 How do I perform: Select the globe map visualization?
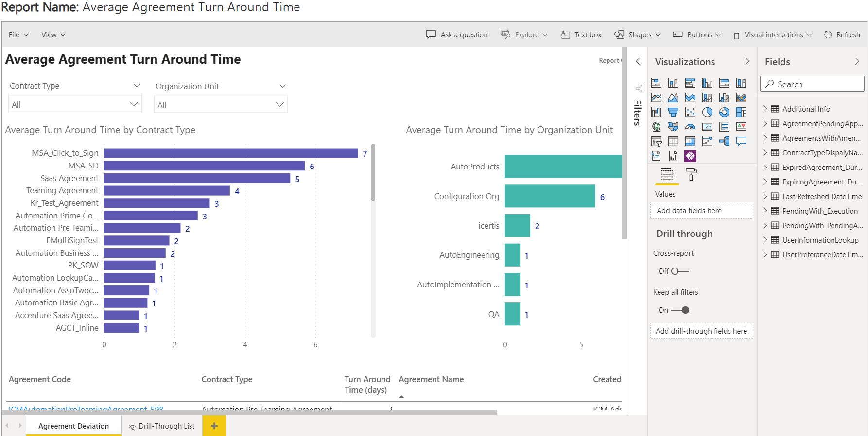click(x=656, y=127)
